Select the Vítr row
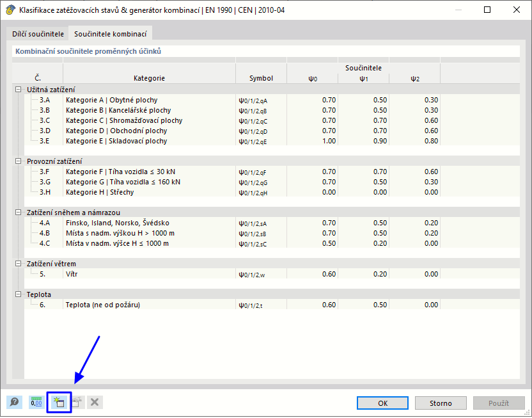 [272, 274]
